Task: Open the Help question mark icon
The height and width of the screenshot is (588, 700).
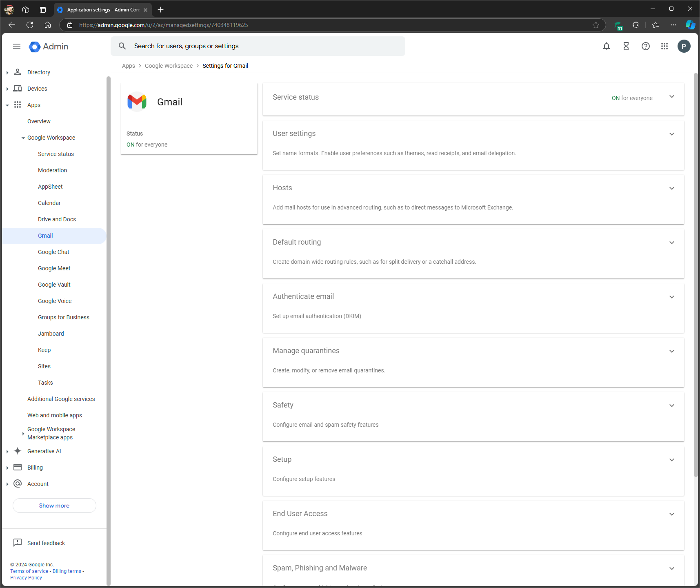Action: tap(646, 46)
